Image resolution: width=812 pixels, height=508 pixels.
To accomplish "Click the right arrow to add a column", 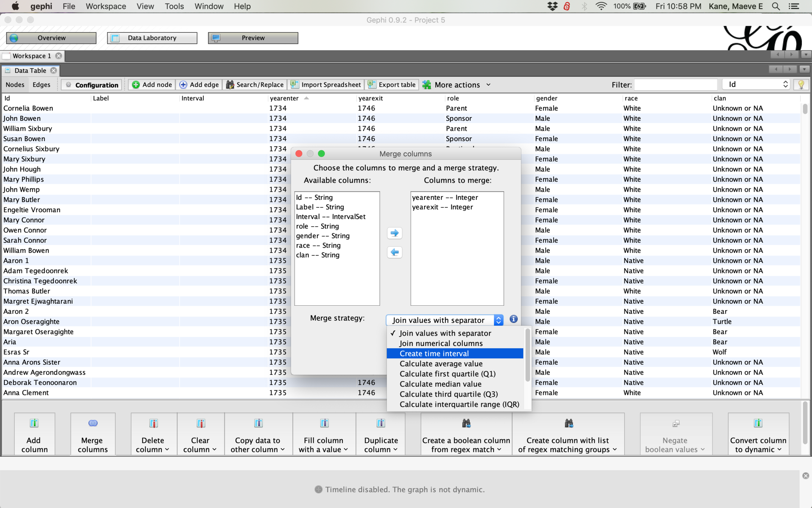I will [394, 233].
